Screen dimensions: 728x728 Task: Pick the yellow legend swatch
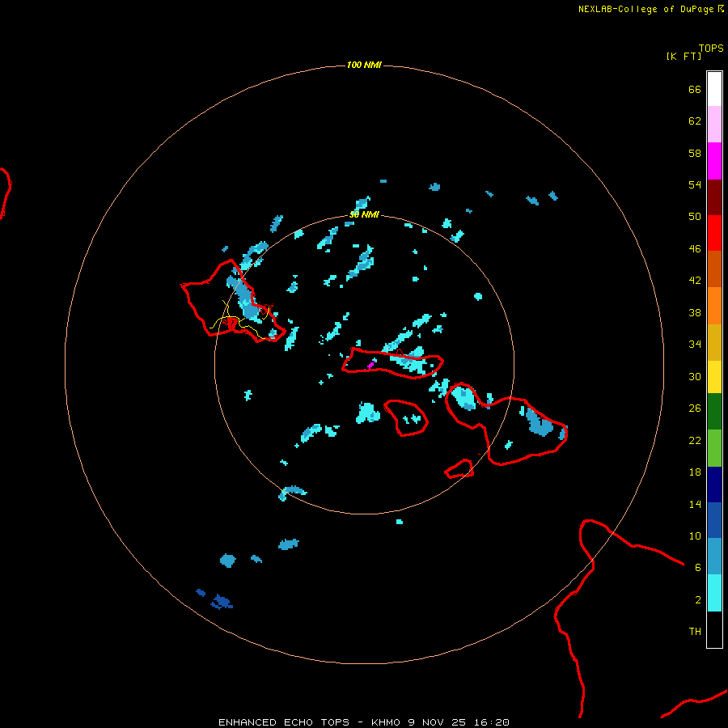(714, 377)
